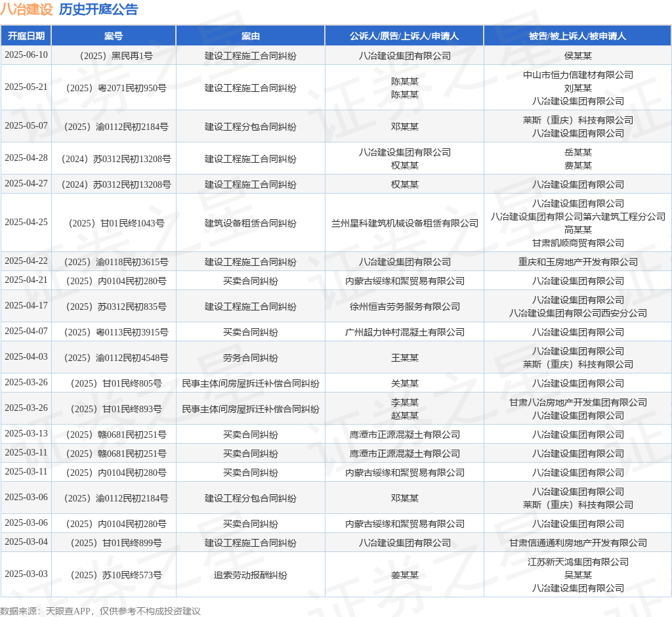
Task: Click 建筑设备租赁合同纠纷 cause cell
Action: [x=250, y=223]
